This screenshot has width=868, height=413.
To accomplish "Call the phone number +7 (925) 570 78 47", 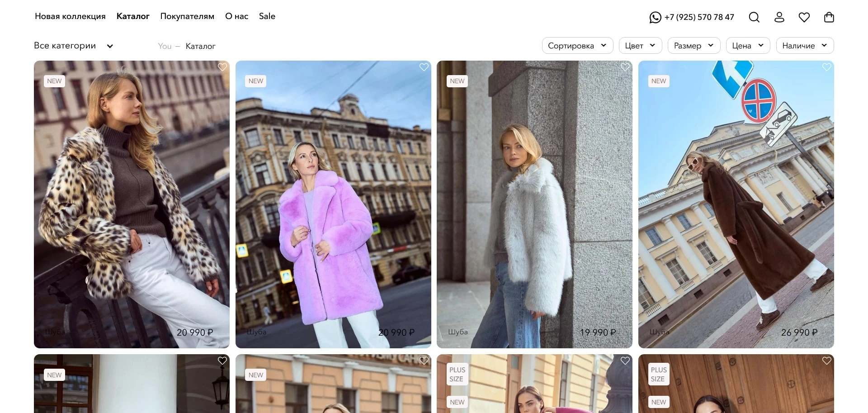I will tap(699, 17).
